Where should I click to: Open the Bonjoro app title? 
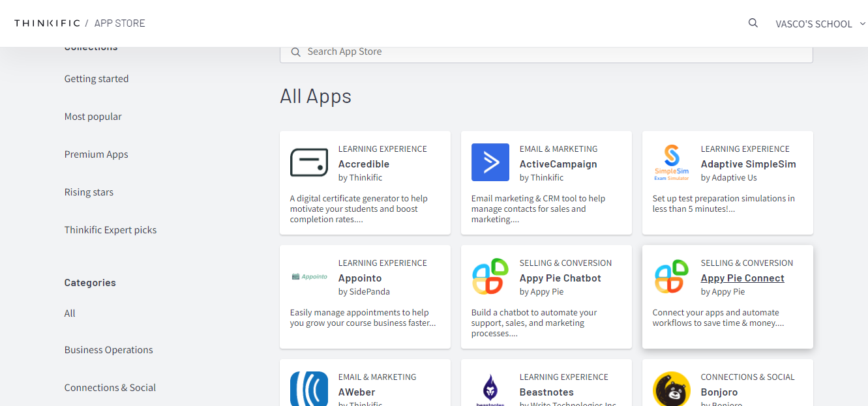click(719, 392)
